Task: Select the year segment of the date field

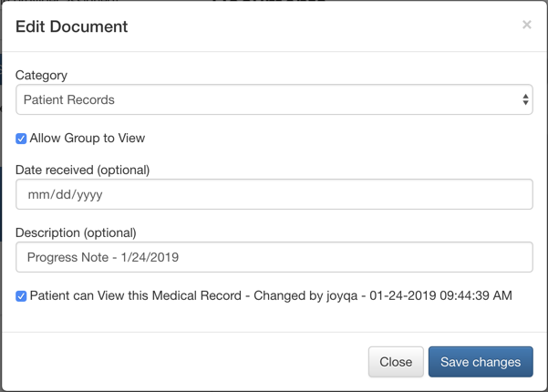Action: 88,194
